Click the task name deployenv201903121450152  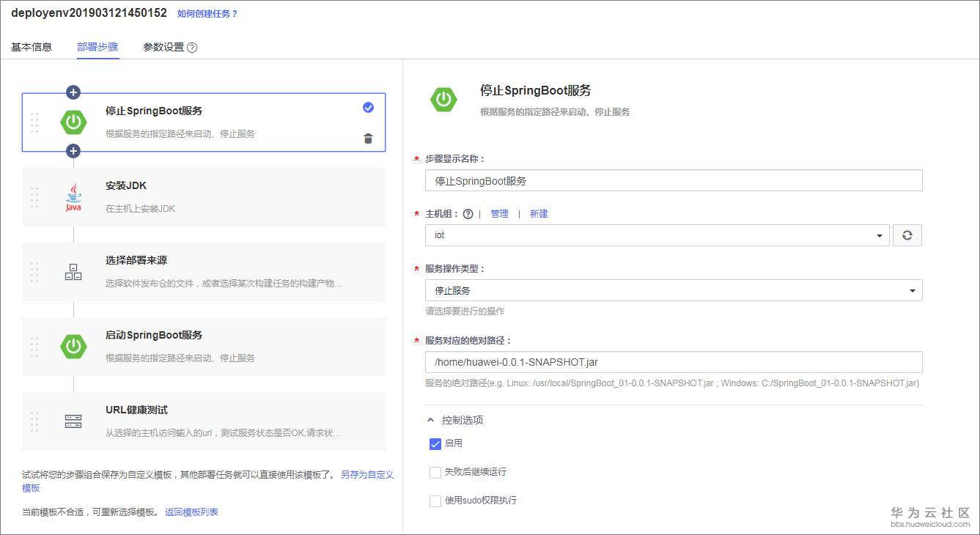coord(89,12)
